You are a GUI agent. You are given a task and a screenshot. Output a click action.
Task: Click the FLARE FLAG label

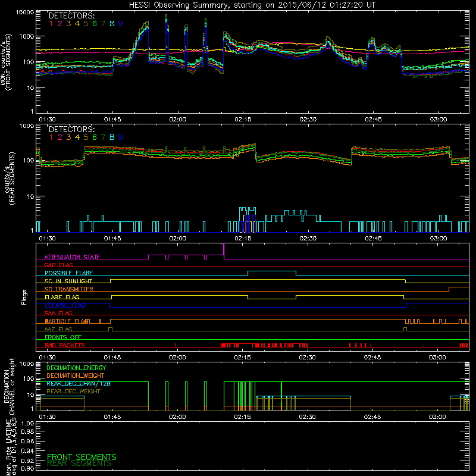pos(62,297)
